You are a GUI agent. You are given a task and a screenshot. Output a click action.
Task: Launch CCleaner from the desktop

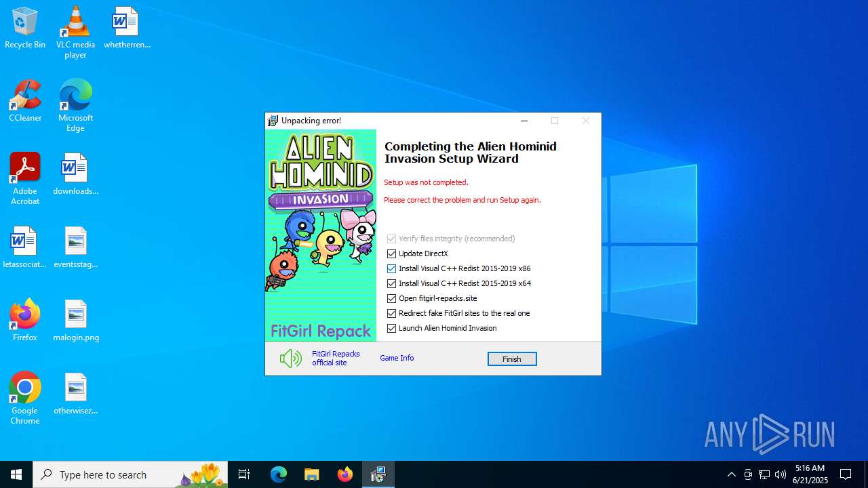(25, 101)
